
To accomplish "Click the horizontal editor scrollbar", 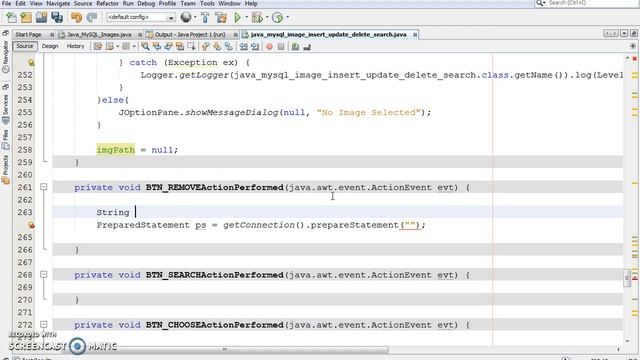I will pyautogui.click(x=225, y=349).
